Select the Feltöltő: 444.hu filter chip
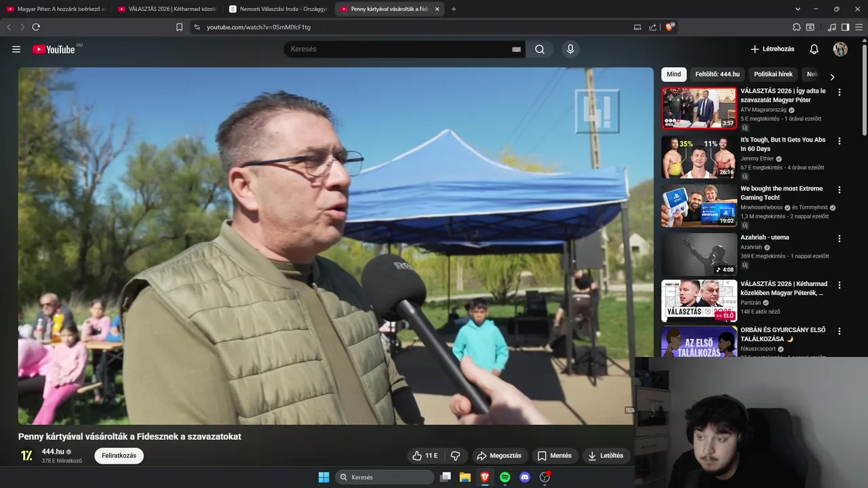Screen dimensions: 868x488 point(717,75)
